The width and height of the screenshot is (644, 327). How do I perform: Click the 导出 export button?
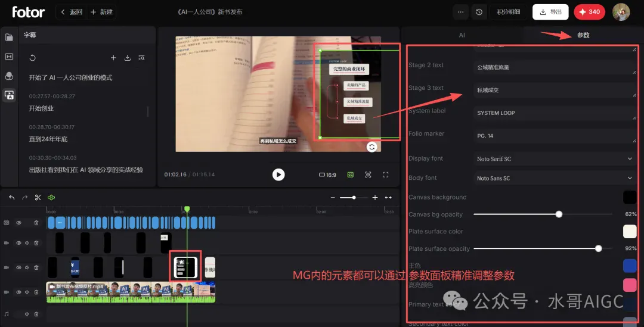coord(550,12)
